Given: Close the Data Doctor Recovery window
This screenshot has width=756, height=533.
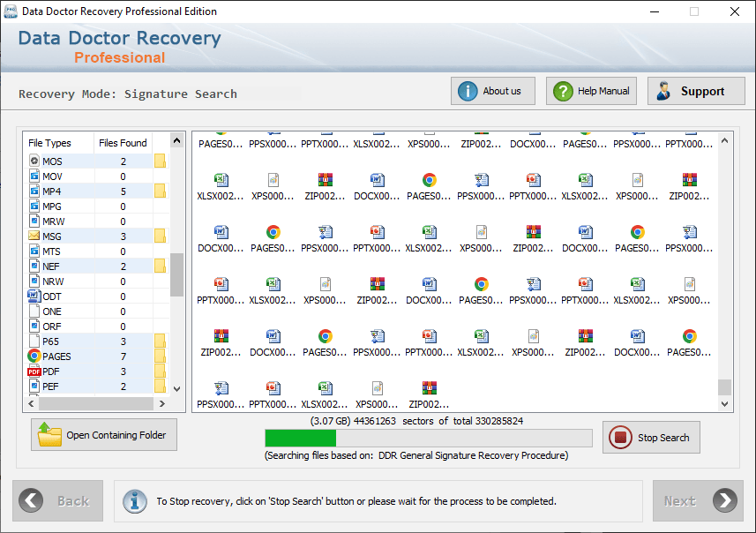Looking at the screenshot, I should [734, 11].
